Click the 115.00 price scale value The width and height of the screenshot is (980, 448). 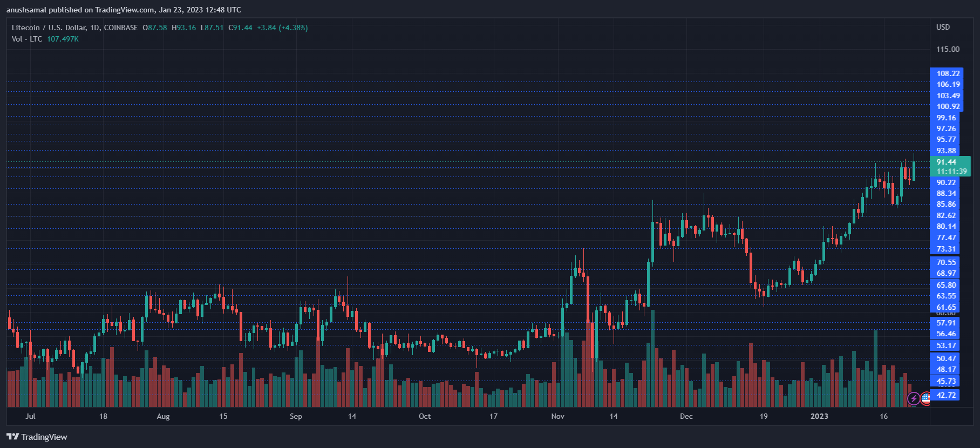948,49
